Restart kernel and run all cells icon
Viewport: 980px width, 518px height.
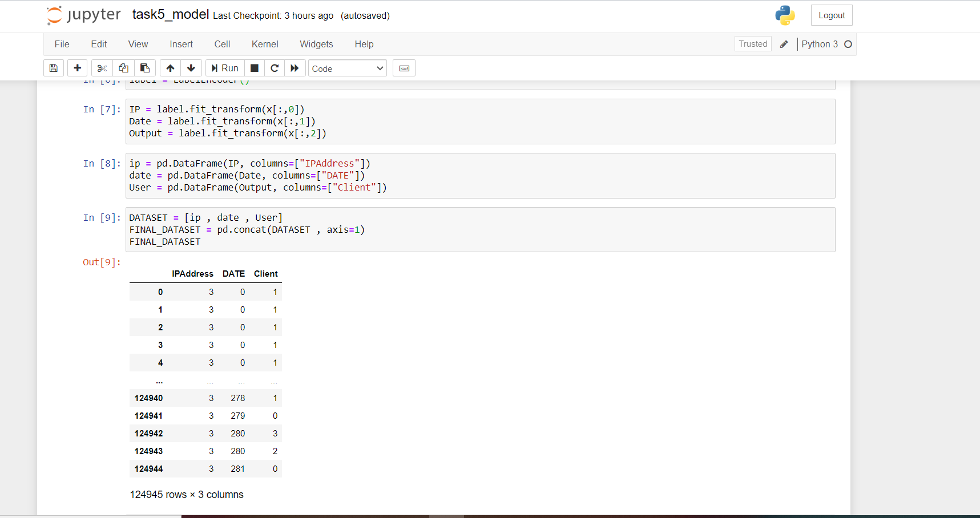[x=295, y=68]
